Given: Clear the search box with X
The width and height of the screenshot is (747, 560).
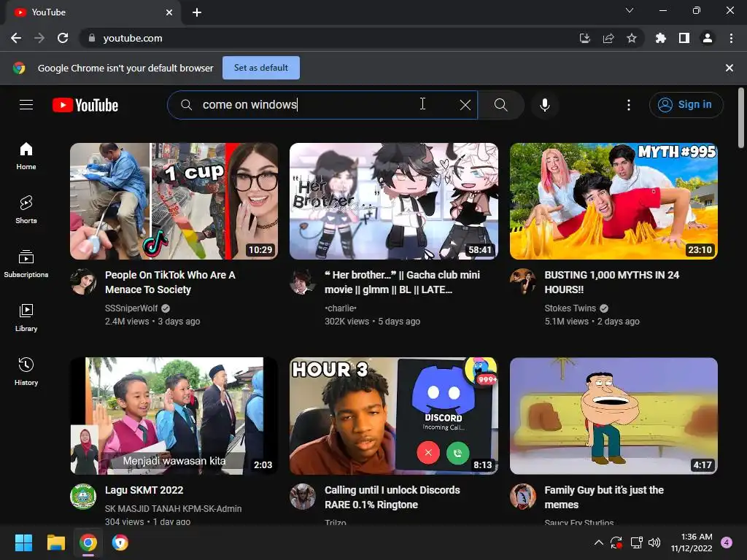Looking at the screenshot, I should (x=465, y=105).
